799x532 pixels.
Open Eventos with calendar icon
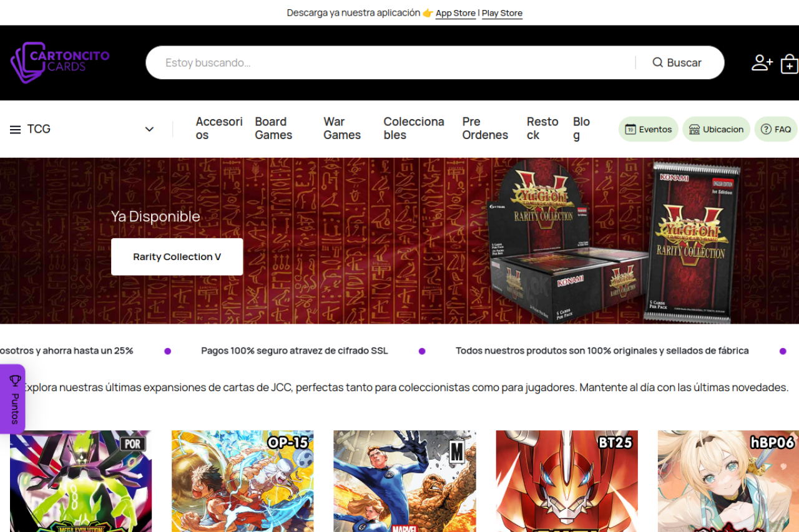[x=649, y=129]
